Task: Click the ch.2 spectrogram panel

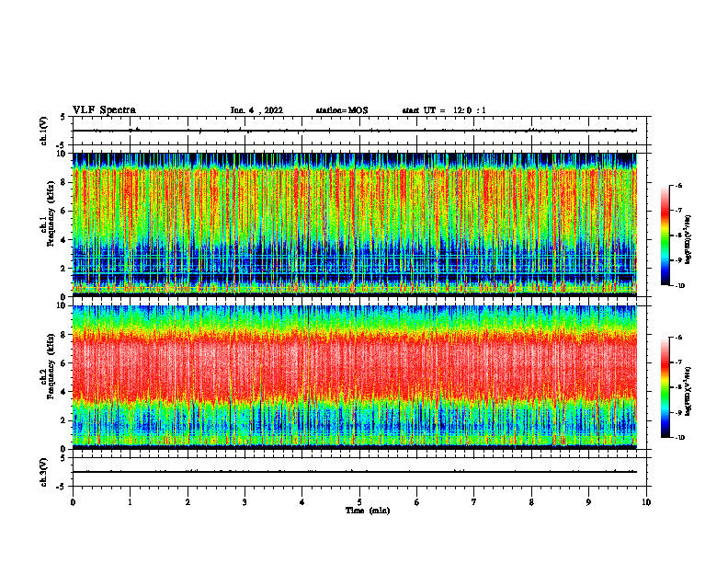Action: click(355, 377)
